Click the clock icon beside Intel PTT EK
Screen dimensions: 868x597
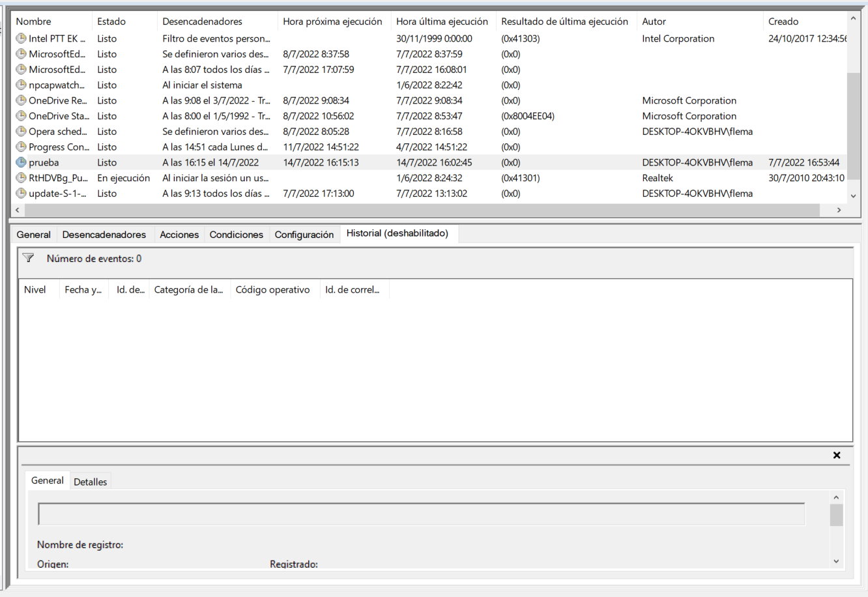tap(20, 38)
